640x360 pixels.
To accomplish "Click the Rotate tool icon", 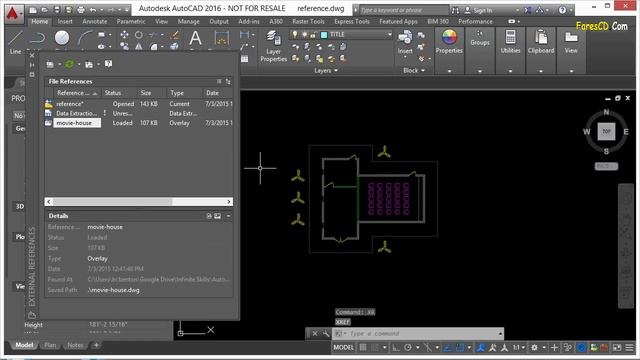I will (x=139, y=35).
